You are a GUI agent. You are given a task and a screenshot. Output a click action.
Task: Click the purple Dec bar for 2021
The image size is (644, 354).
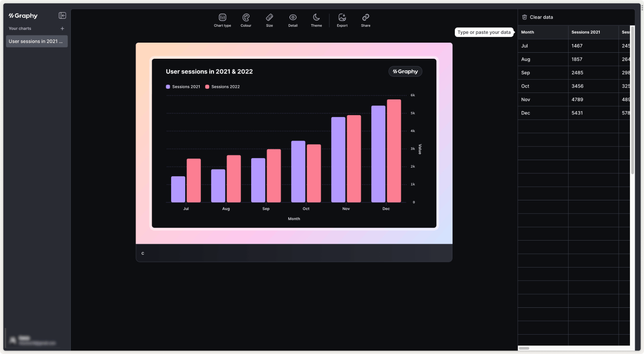[378, 154]
